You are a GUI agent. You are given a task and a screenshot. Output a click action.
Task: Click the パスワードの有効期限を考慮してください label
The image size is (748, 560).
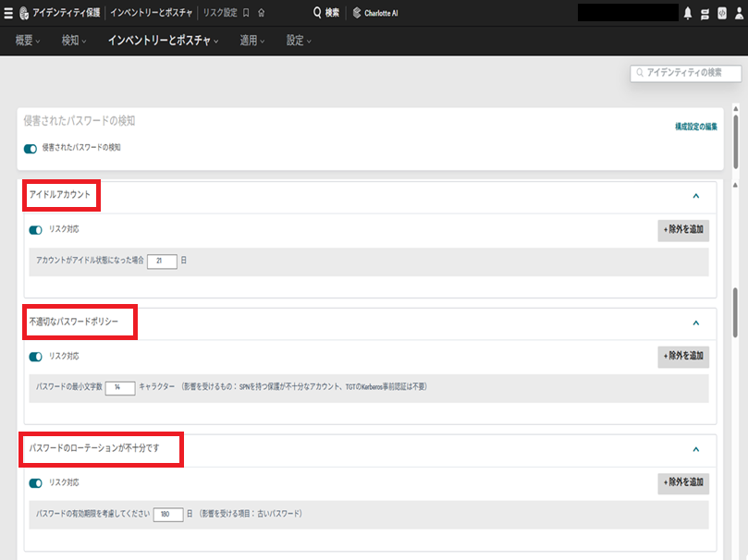tap(93, 513)
